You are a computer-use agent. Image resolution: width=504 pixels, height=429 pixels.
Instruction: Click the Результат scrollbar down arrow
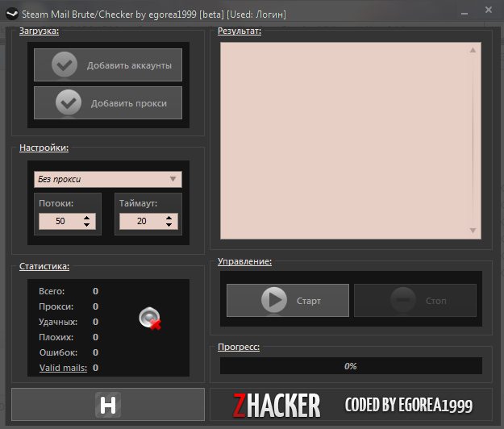[473, 231]
